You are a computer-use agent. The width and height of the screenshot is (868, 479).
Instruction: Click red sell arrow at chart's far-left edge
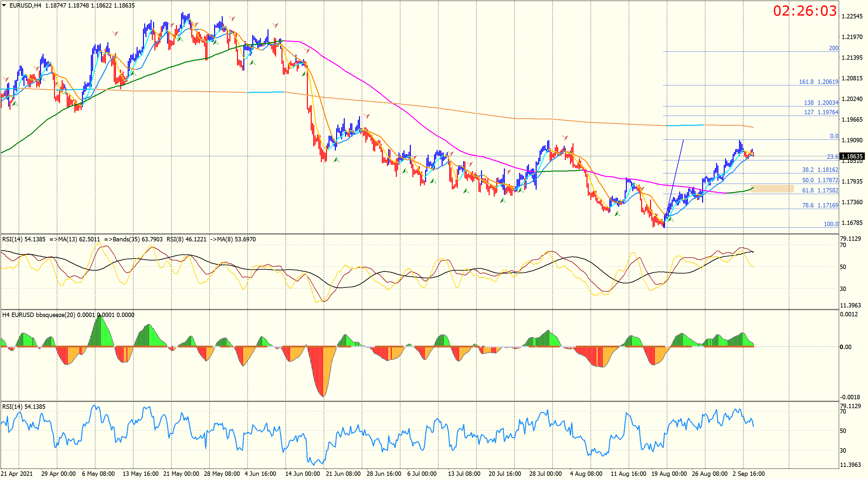tap(6, 79)
